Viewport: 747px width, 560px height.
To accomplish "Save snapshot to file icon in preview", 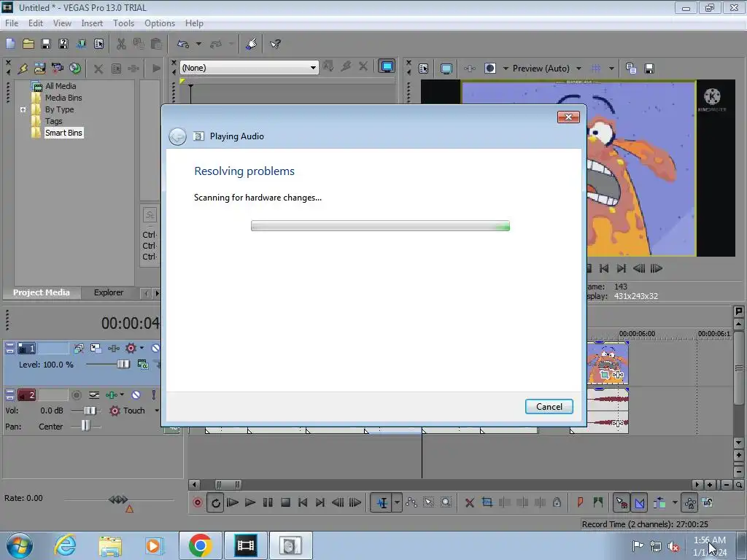I will (x=649, y=69).
